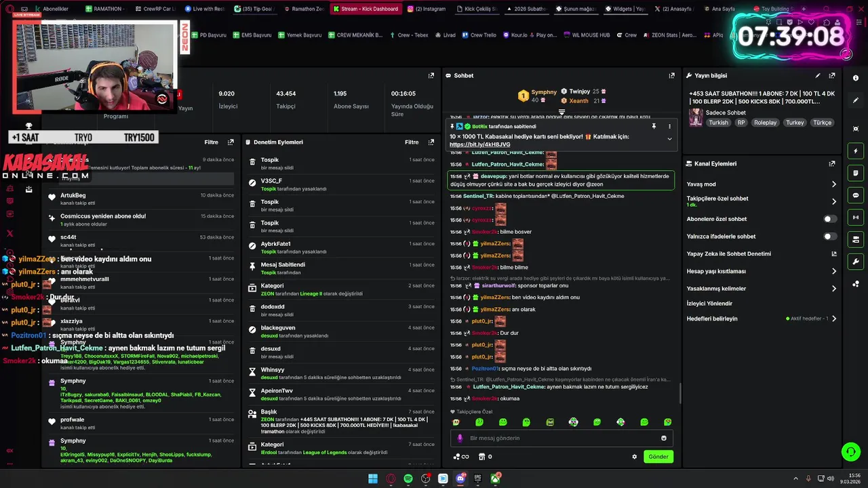The width and height of the screenshot is (868, 488).
Task: Click the stream category thumbnail in Yayın bilgisi
Action: click(x=696, y=118)
